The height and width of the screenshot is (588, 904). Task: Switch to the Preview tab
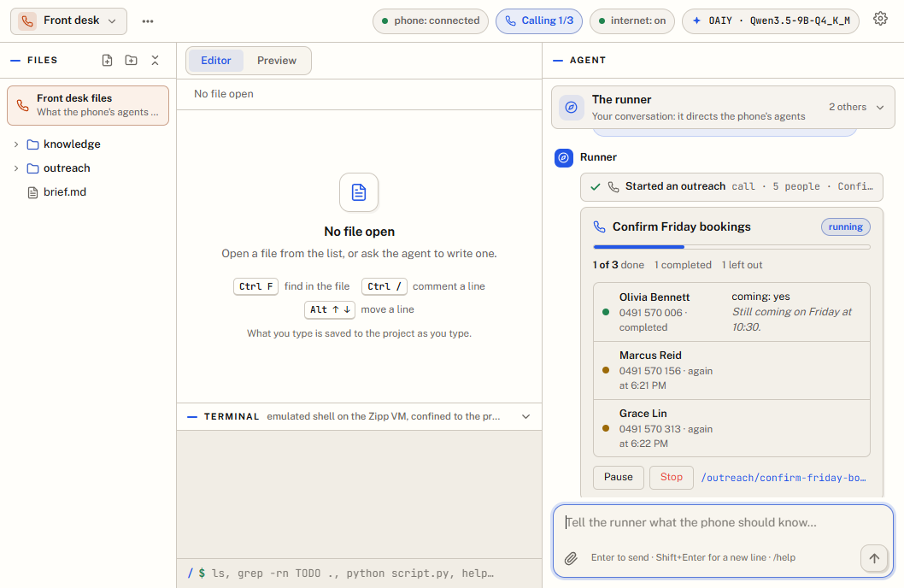tap(277, 61)
